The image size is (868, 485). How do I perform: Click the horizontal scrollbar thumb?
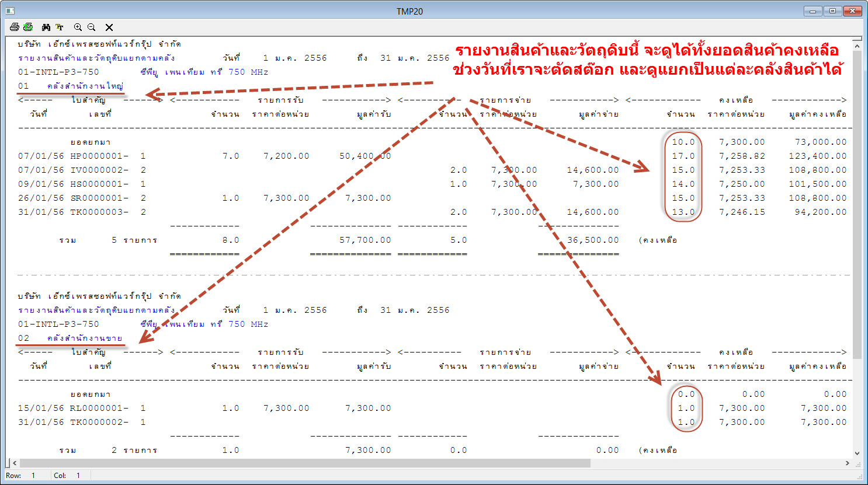pos(304,463)
